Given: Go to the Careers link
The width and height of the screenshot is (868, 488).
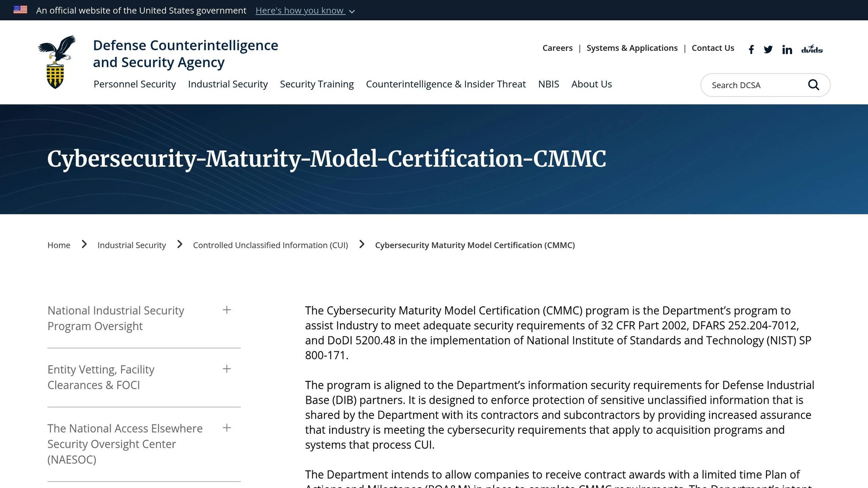Looking at the screenshot, I should pos(557,48).
